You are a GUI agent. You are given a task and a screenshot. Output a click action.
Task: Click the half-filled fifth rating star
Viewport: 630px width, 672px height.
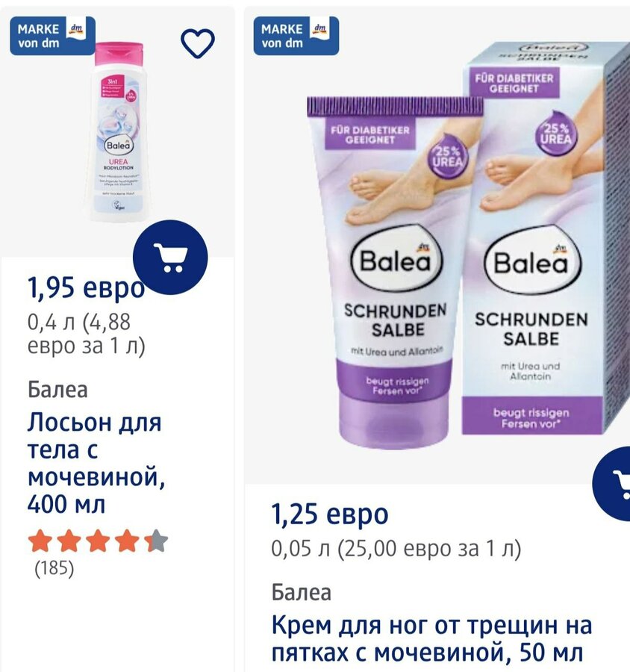(x=157, y=541)
